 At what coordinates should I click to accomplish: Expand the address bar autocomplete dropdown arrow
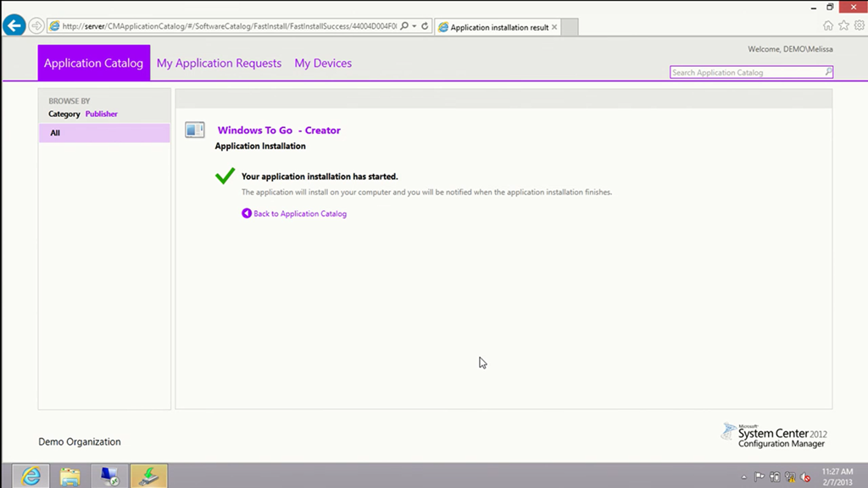(415, 26)
